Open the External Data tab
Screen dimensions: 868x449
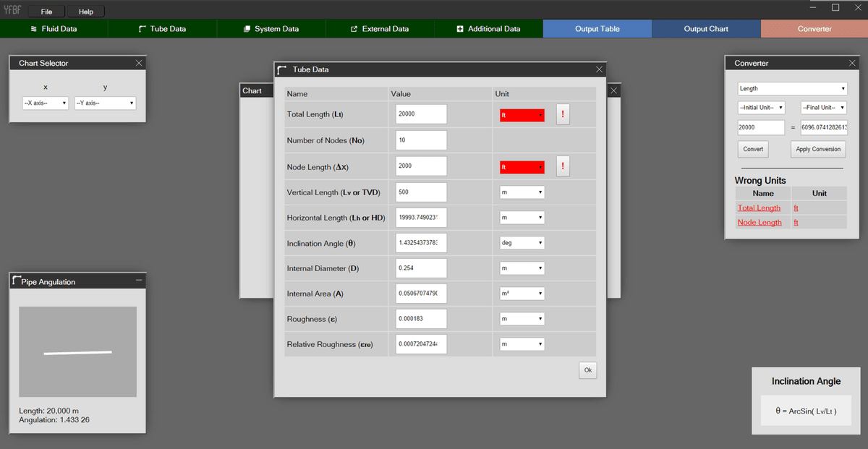[380, 29]
